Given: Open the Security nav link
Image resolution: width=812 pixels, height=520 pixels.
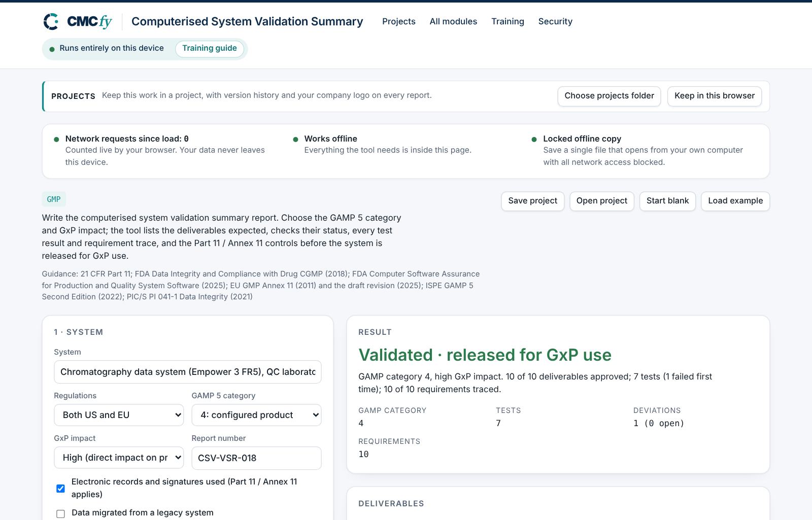Looking at the screenshot, I should [x=555, y=21].
